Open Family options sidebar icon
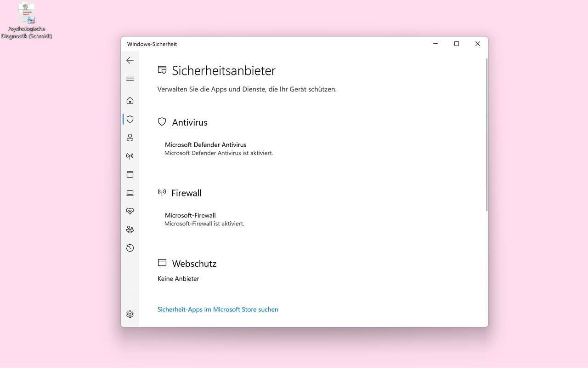The height and width of the screenshot is (368, 588). [130, 230]
